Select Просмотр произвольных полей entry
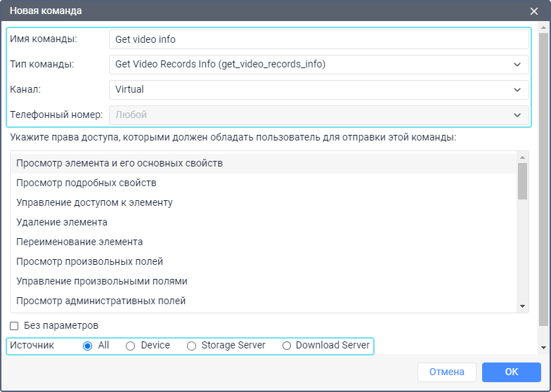 coord(89,262)
